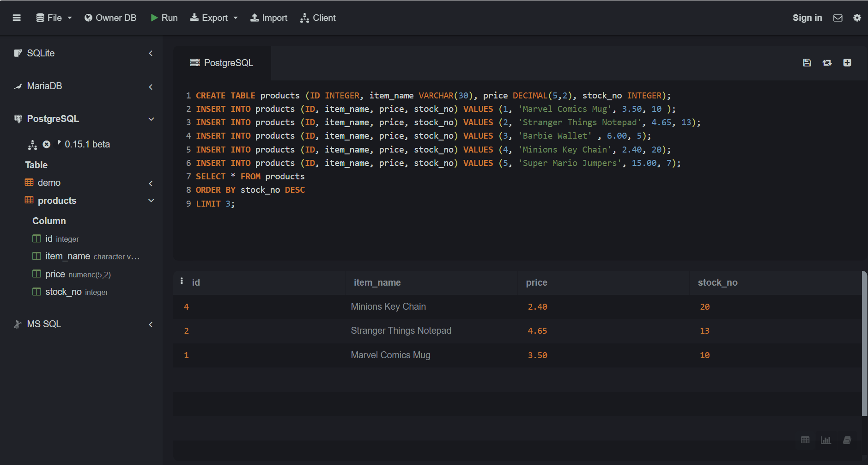This screenshot has height=465, width=868.
Task: Click stock_no cell 20
Action: coord(704,307)
